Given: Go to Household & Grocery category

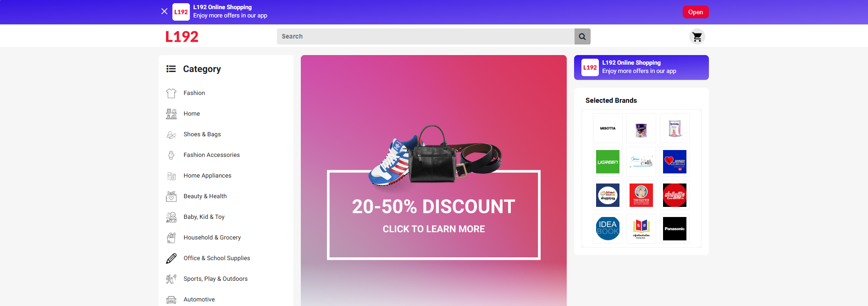Looking at the screenshot, I should click(212, 238).
